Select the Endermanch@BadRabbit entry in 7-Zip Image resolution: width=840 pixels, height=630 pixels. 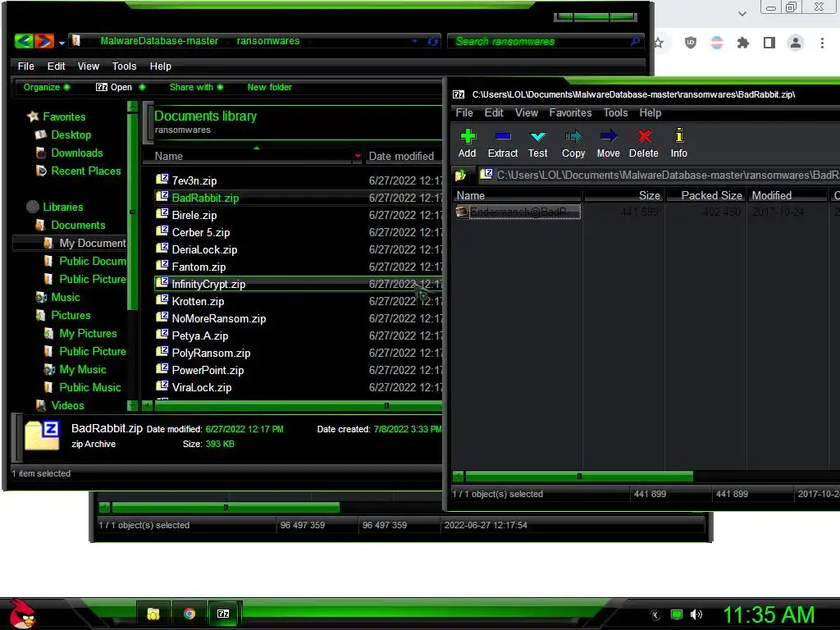518,212
